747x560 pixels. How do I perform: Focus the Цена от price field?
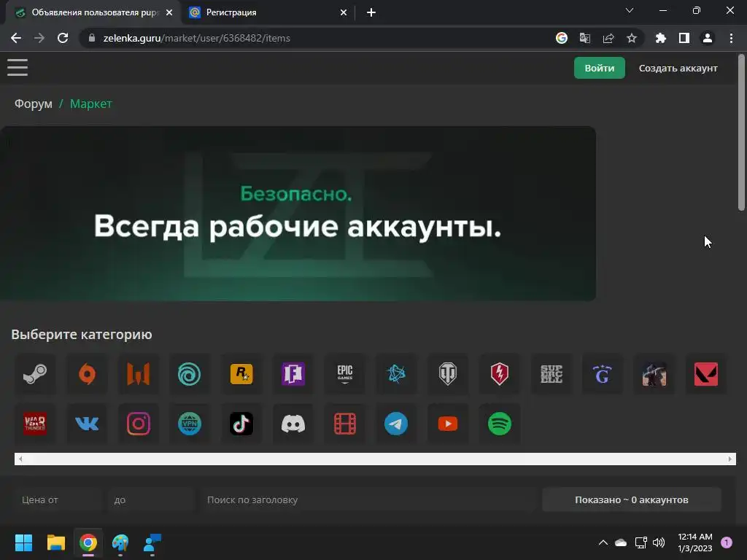point(58,499)
